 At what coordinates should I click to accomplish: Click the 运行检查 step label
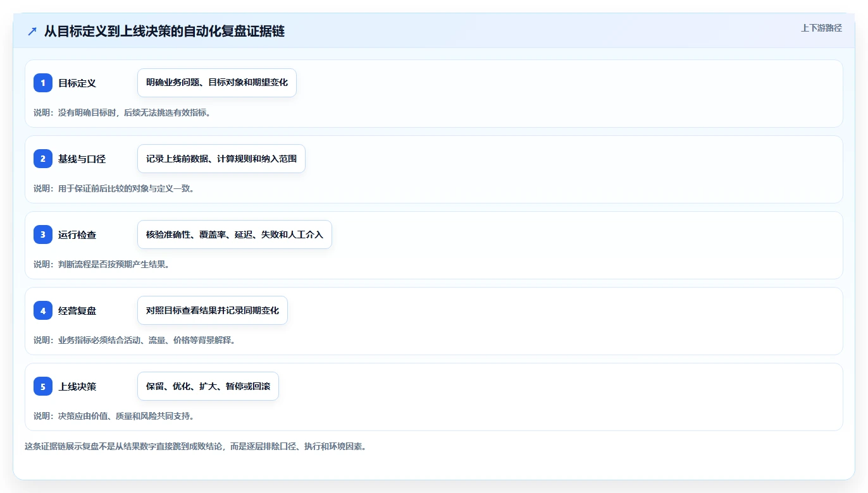tap(77, 234)
